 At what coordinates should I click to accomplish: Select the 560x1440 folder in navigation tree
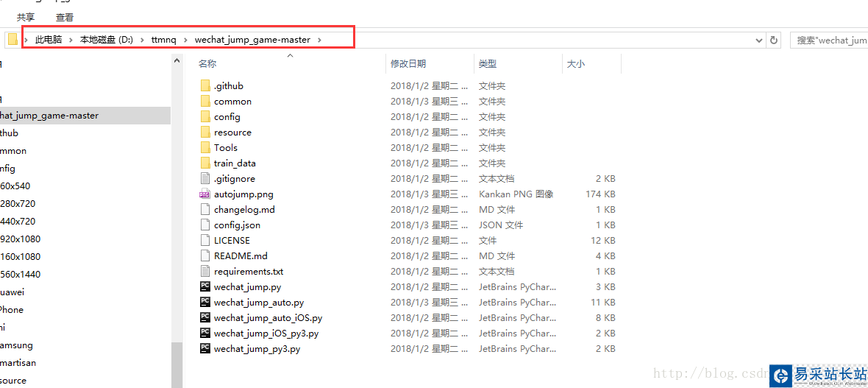[x=21, y=275]
